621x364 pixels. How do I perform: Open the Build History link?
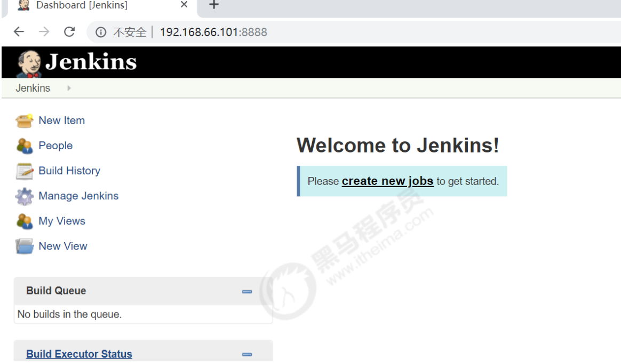click(x=69, y=171)
